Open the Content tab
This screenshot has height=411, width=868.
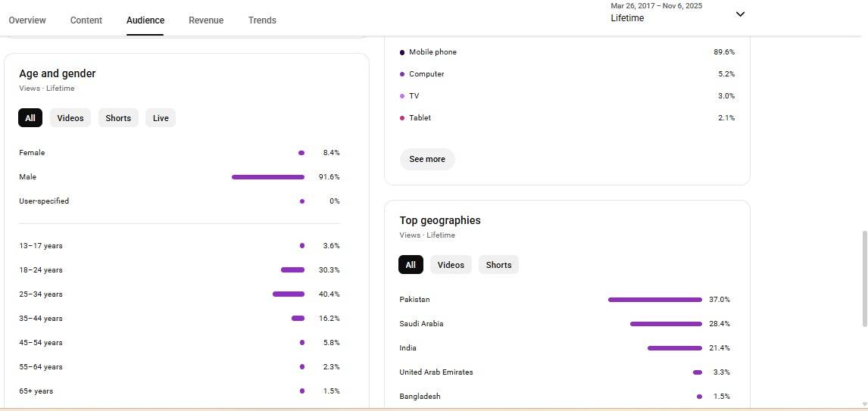(86, 20)
